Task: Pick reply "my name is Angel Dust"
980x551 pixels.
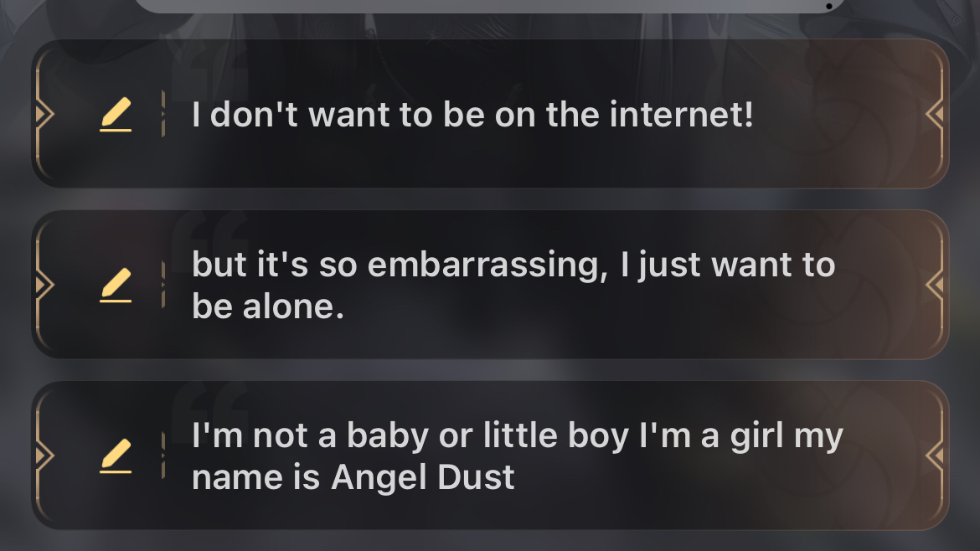Action: 490,456
